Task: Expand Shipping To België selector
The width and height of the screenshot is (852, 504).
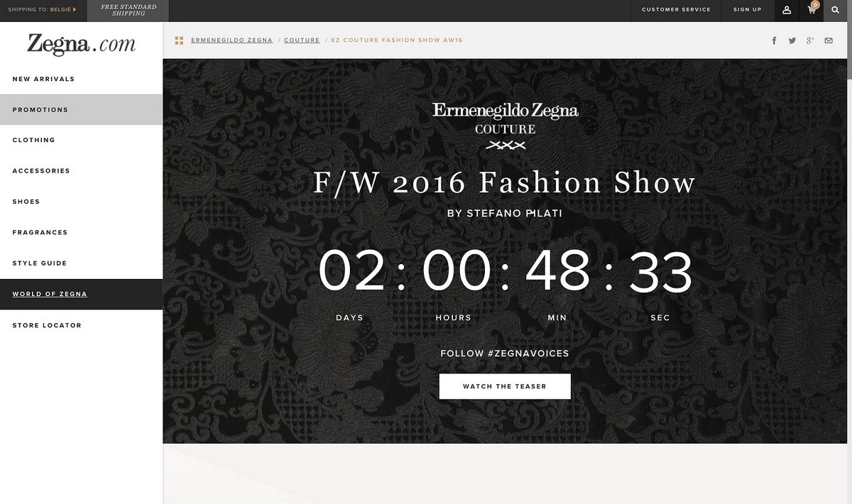Action: click(42, 10)
